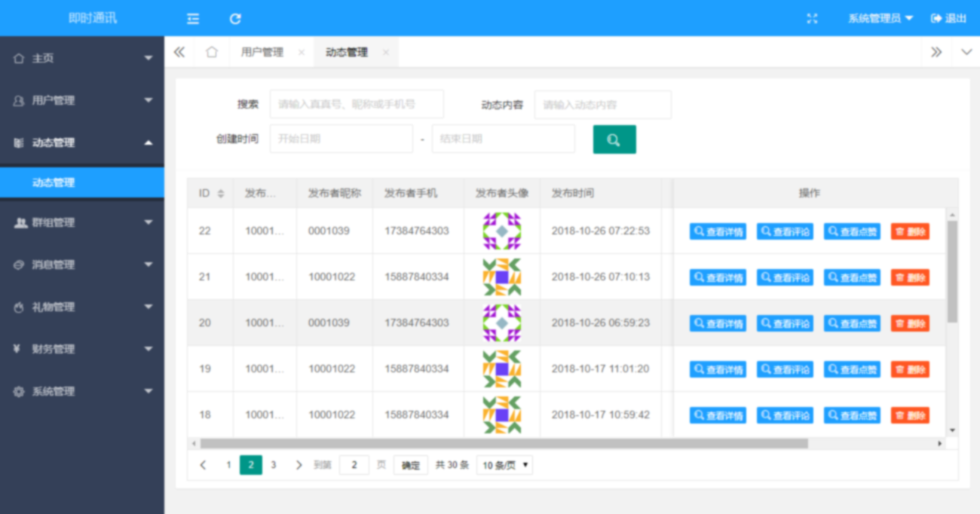Click the scroll-right arrow of horizontal scrollbar

(x=939, y=443)
